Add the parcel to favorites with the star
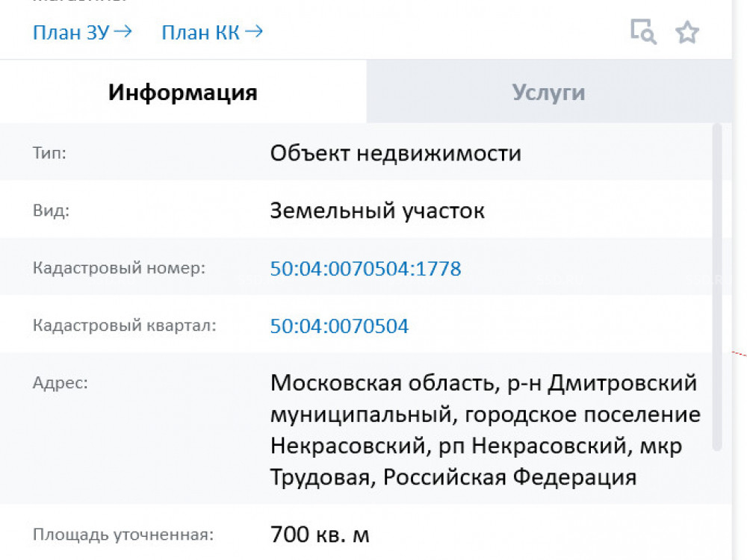 [x=686, y=32]
